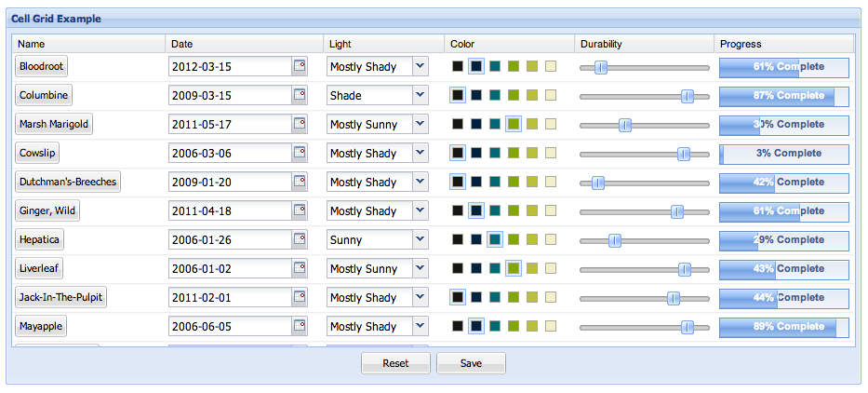Click the Jack-In-The-Pulpit date input field
Screen dimensions: 868x393
[x=231, y=298]
